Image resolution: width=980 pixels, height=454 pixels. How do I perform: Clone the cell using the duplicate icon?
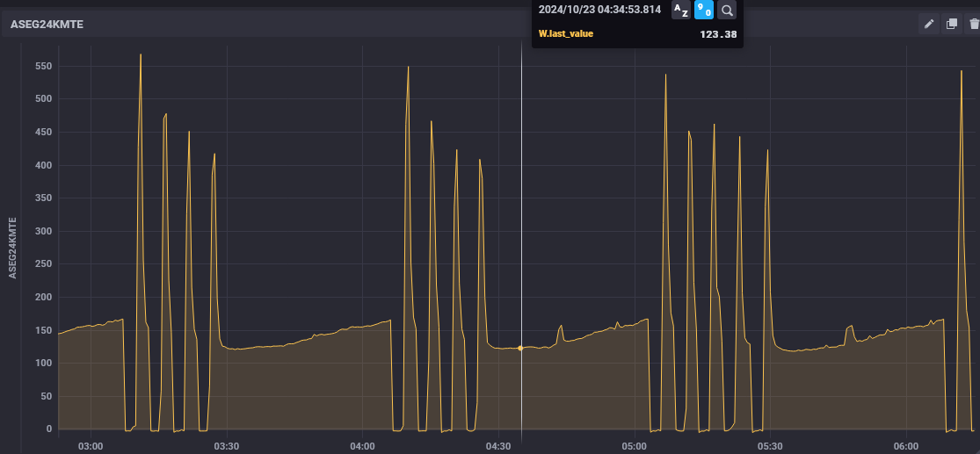click(951, 25)
